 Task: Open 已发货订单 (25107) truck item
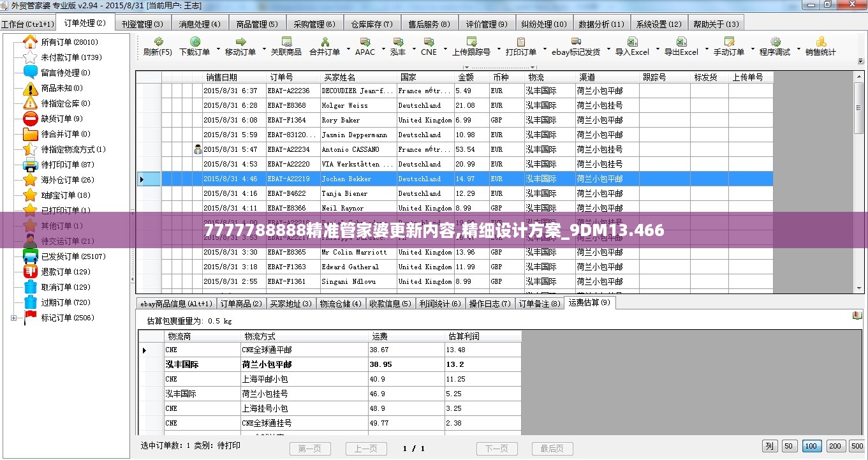point(73,256)
